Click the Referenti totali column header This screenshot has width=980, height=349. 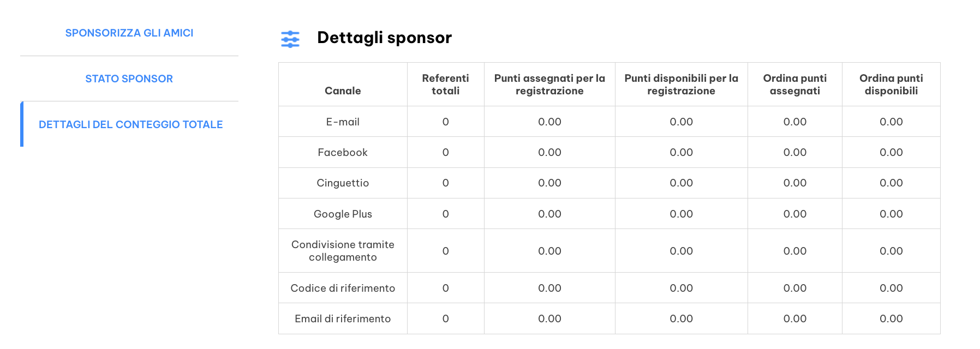coord(446,85)
